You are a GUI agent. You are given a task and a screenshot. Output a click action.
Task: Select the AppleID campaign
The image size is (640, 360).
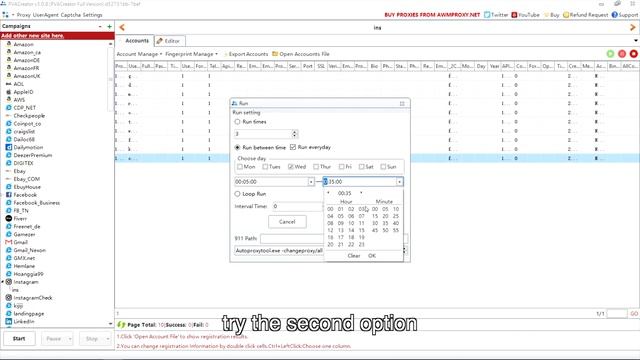[23, 92]
